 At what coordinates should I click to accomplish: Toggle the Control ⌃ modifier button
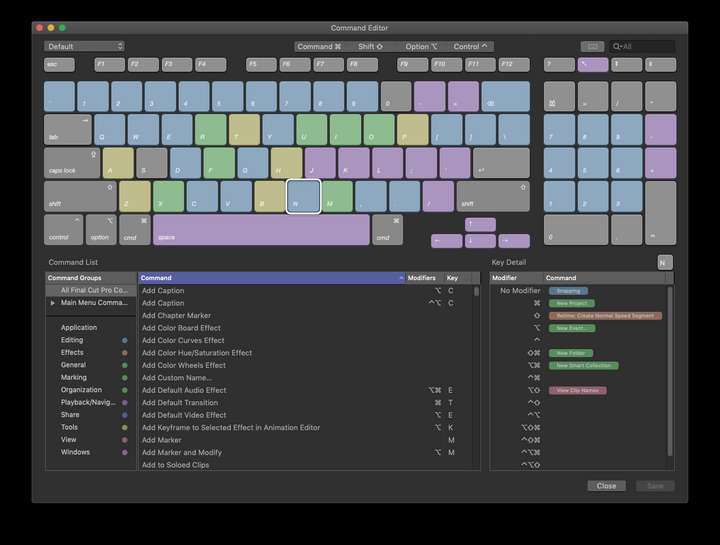click(x=470, y=46)
